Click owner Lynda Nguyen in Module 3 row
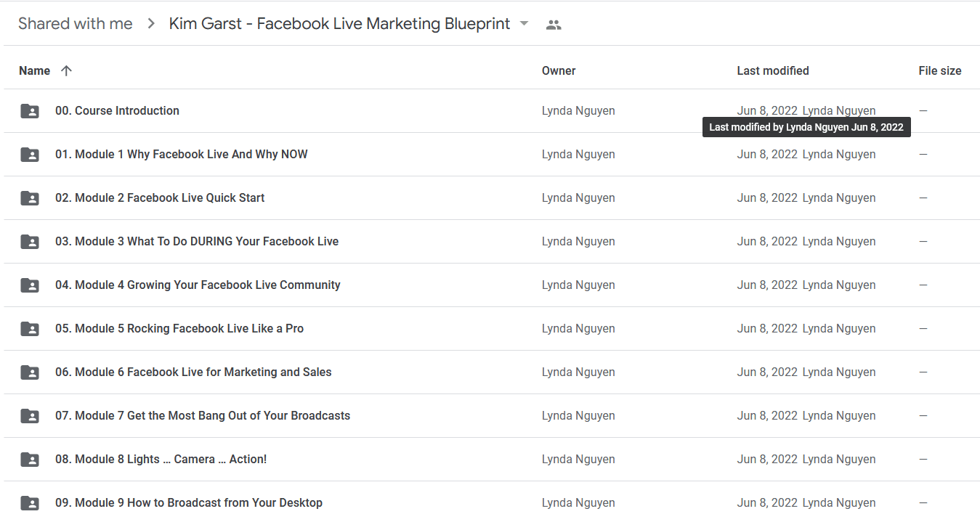 click(578, 241)
